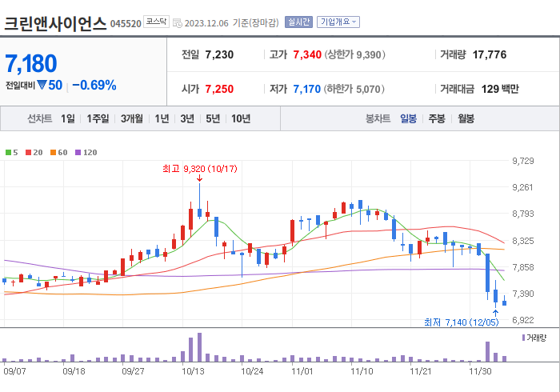Open the 기업개요 dropdown
This screenshot has height=392, width=560.
point(338,22)
